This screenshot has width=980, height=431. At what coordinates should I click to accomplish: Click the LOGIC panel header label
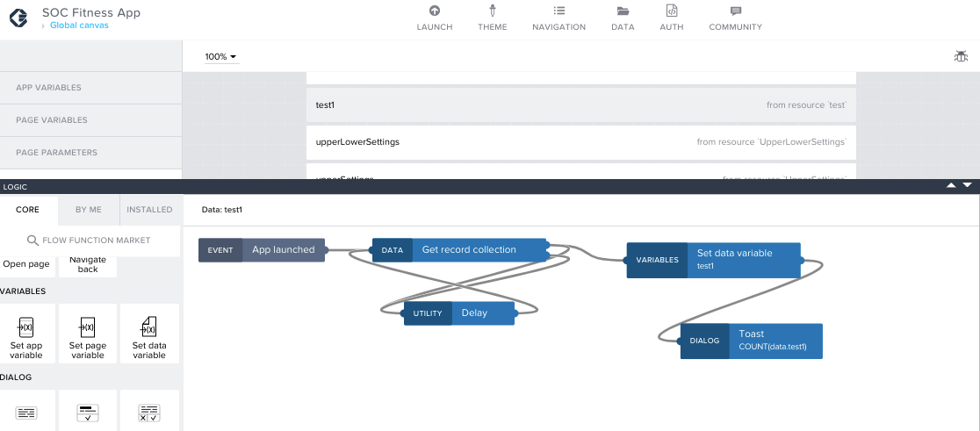click(15, 187)
